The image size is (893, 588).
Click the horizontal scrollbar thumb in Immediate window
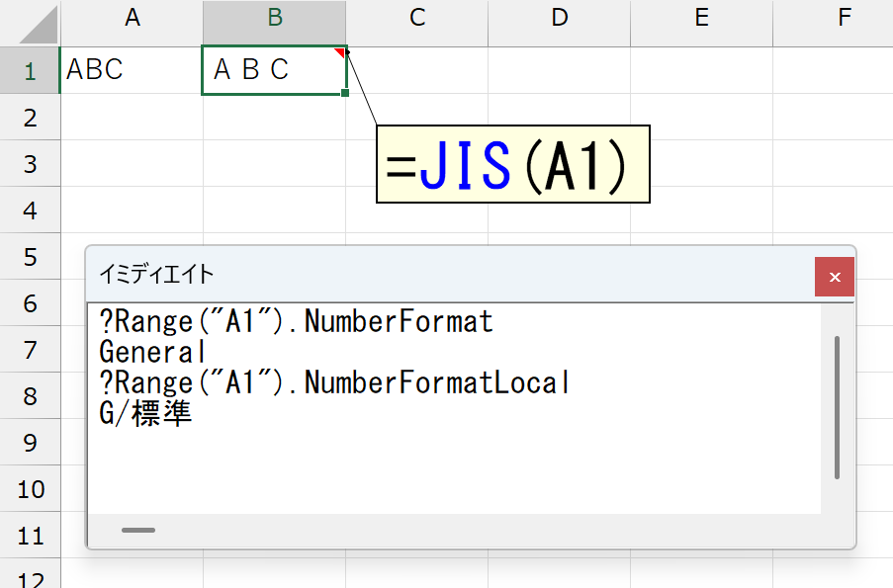138,530
